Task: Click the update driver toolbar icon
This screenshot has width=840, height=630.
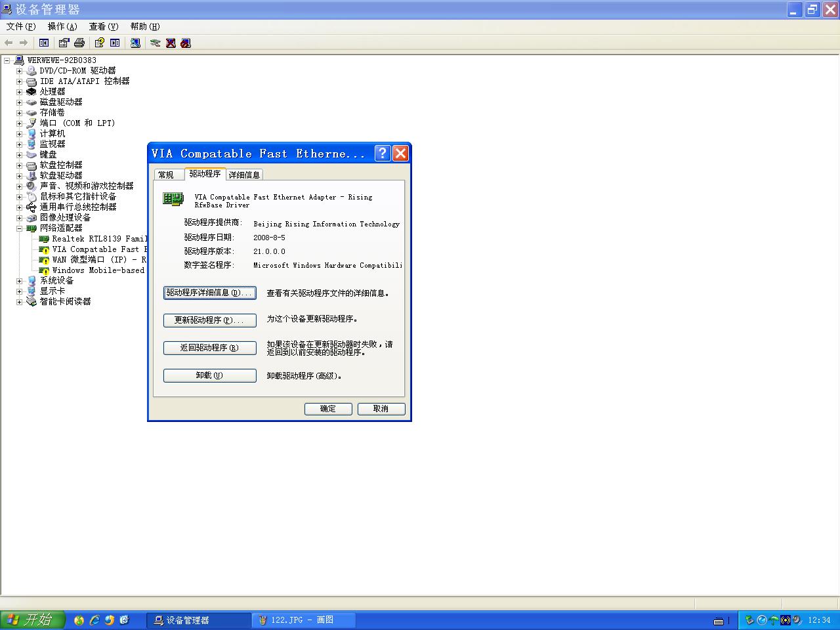Action: tap(155, 43)
